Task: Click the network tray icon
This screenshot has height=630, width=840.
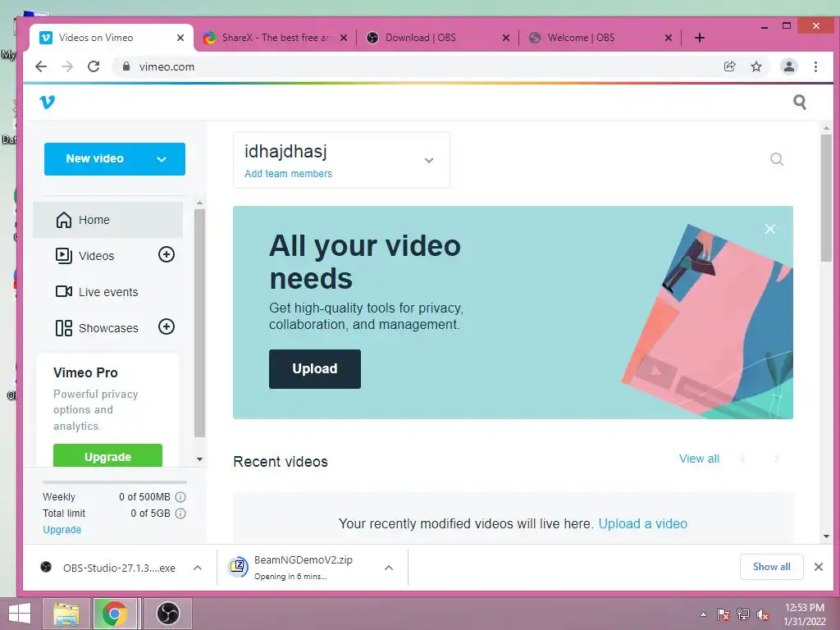Action: (x=742, y=614)
